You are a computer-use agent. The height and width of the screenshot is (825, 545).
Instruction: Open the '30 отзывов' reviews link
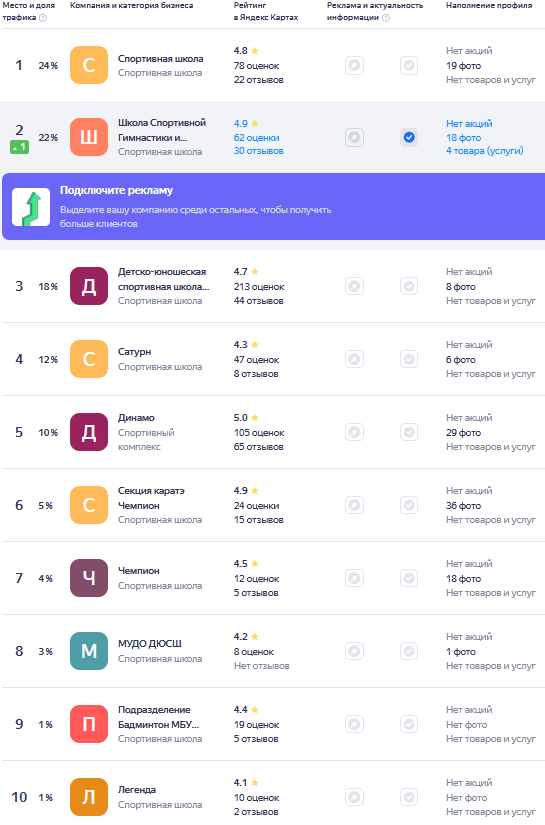[x=258, y=151]
